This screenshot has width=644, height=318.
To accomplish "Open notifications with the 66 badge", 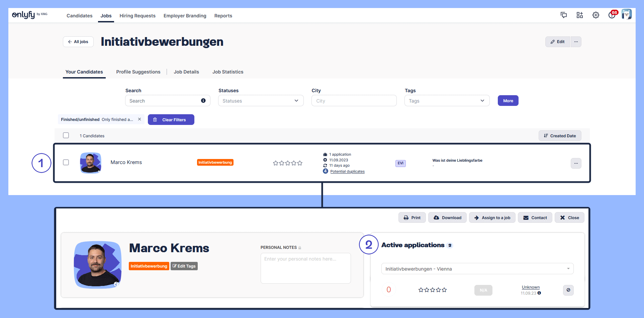I will pos(612,15).
